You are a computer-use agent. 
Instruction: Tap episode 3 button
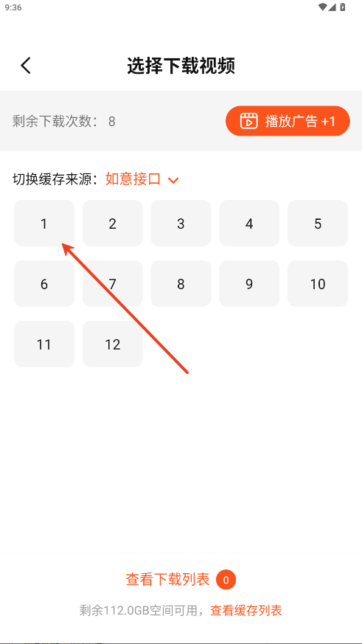(181, 224)
